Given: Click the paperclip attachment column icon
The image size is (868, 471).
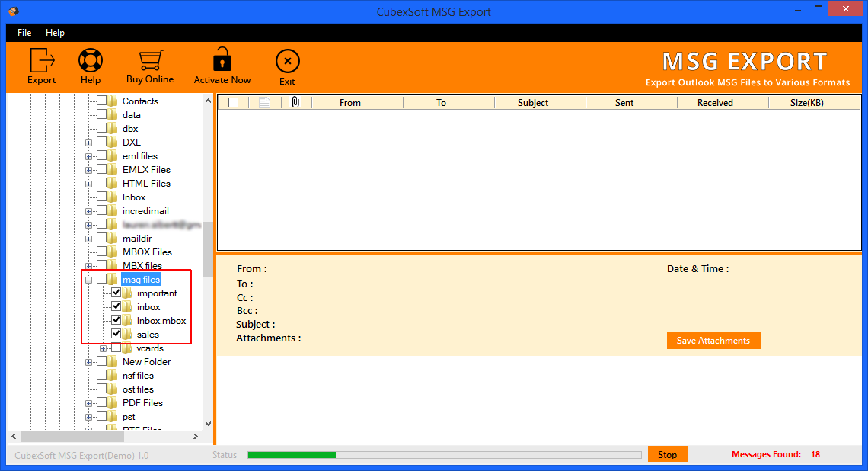Looking at the screenshot, I should [295, 102].
